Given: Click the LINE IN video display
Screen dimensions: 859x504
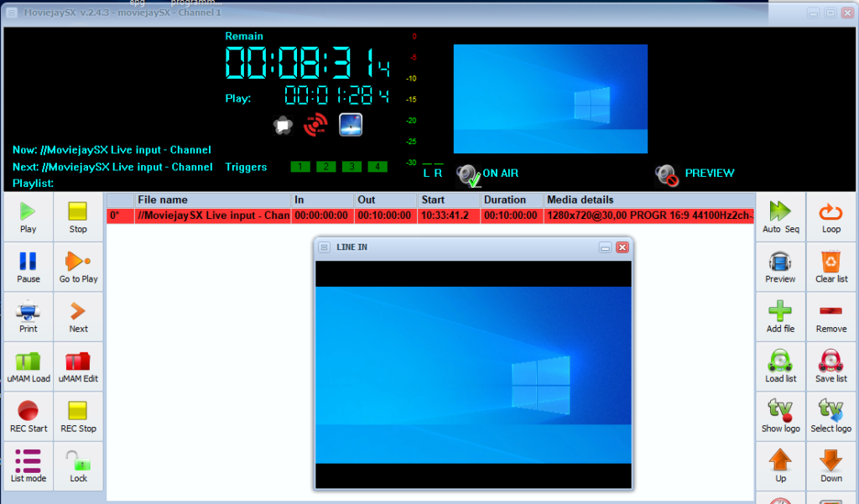Looking at the screenshot, I should click(x=473, y=375).
